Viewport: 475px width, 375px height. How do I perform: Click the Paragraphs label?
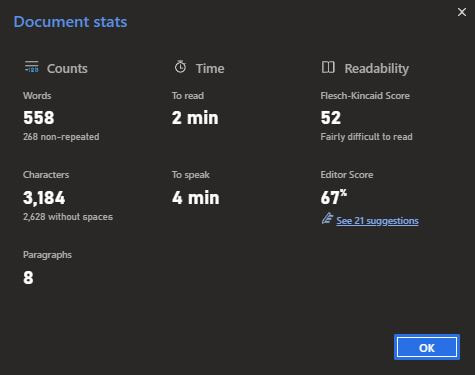click(x=47, y=255)
